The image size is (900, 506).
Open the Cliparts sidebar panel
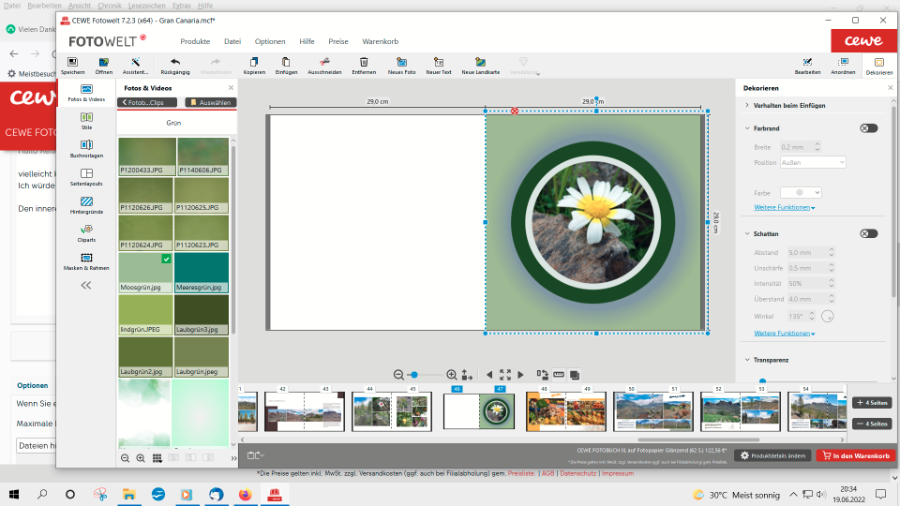(x=86, y=234)
